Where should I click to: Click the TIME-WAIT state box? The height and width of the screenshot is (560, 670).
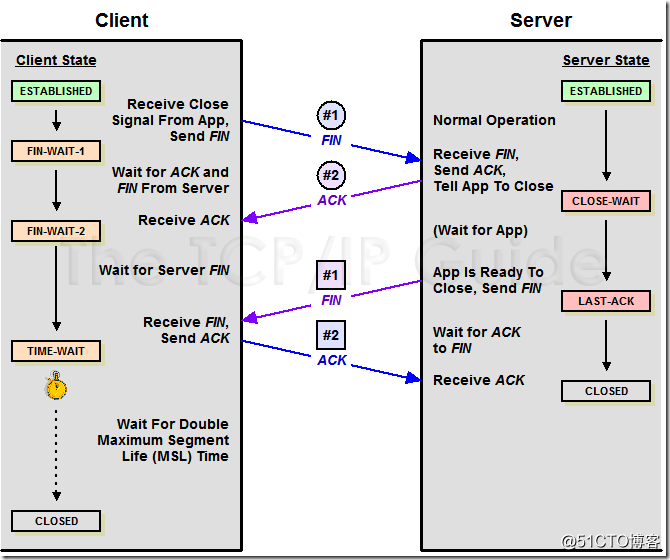[x=56, y=351]
